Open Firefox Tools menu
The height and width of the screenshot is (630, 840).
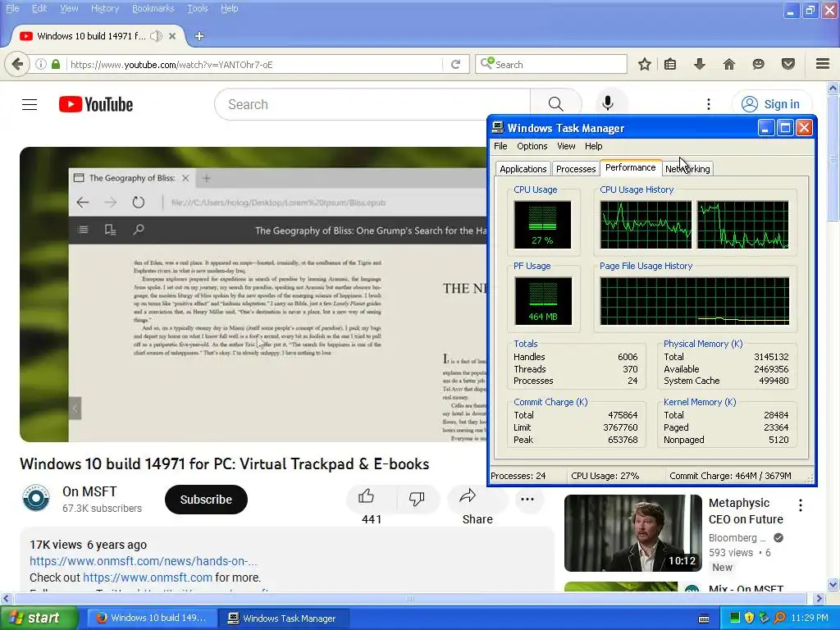coord(197,8)
